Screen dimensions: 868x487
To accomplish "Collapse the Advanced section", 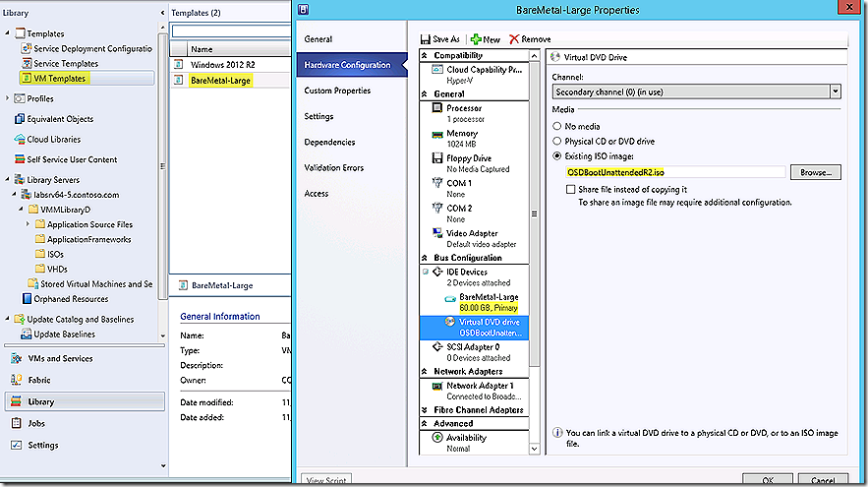I will (425, 423).
